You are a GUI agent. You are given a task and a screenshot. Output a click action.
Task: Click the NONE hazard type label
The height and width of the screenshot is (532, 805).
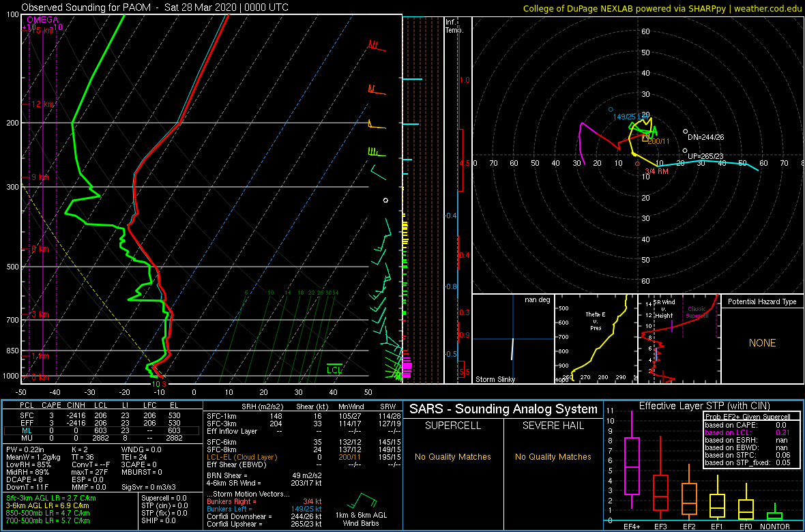coord(762,343)
